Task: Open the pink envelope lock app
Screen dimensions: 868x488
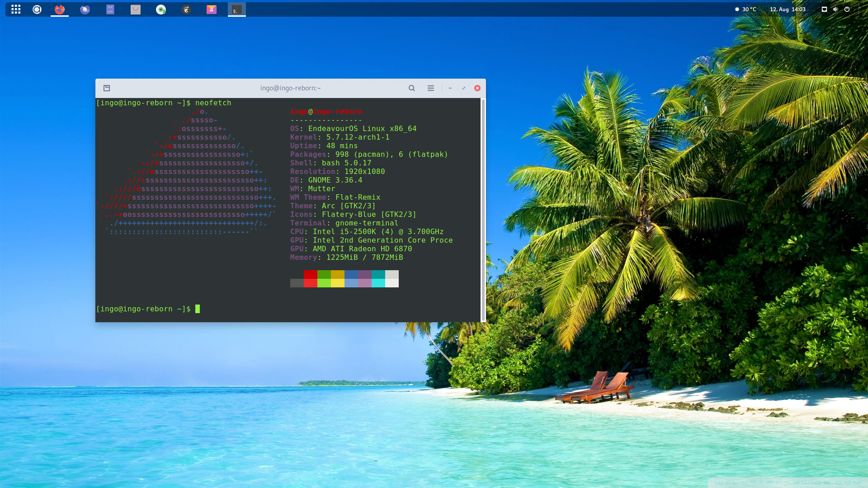Action: [x=212, y=9]
